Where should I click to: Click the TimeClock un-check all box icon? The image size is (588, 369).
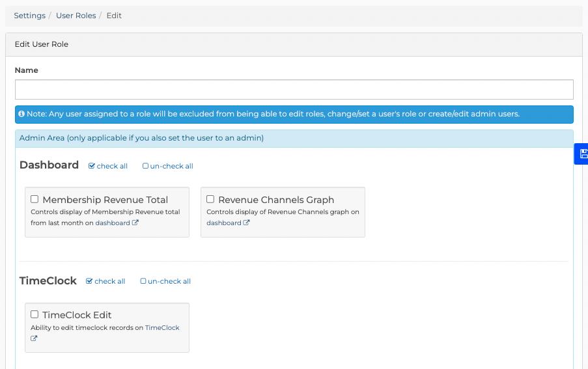pos(143,281)
